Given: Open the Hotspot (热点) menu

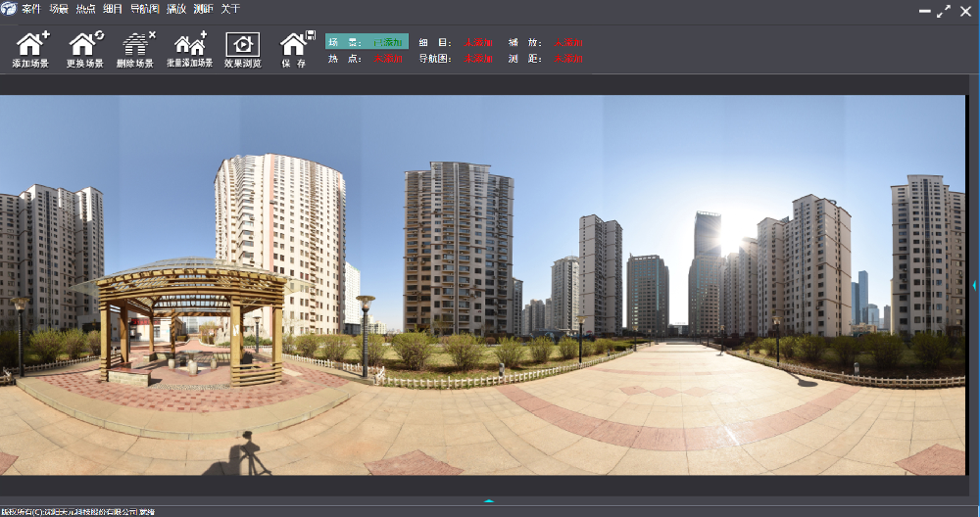Looking at the screenshot, I should point(86,9).
